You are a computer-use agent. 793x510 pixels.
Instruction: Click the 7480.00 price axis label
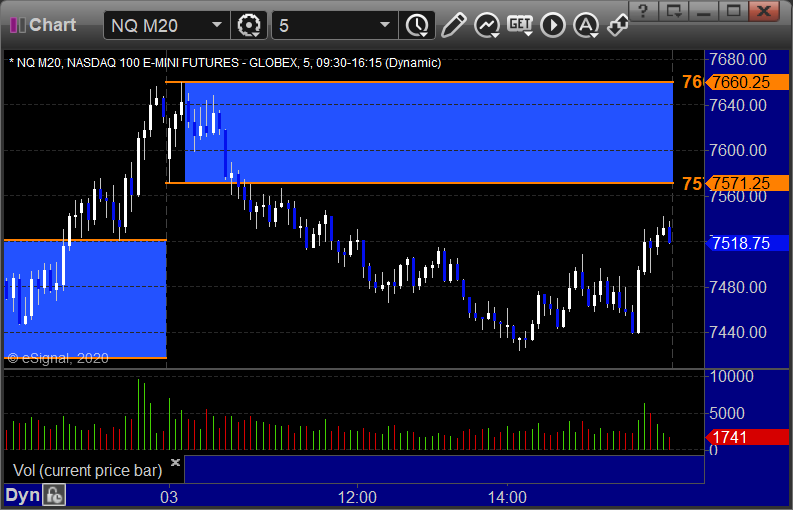(x=738, y=287)
